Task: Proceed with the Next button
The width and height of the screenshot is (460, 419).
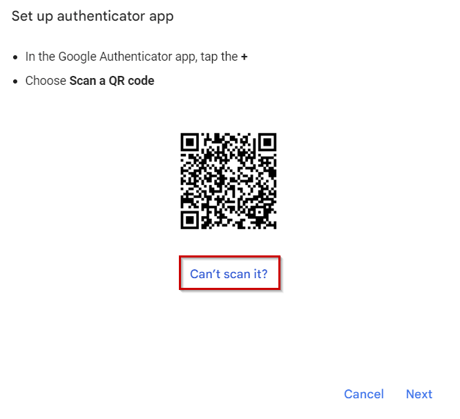Action: [x=419, y=394]
